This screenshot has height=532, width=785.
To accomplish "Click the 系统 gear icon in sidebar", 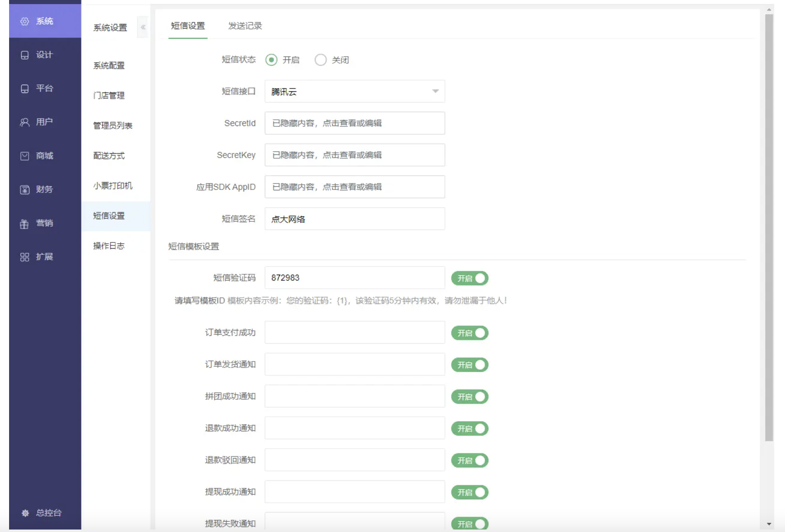I will pos(25,21).
